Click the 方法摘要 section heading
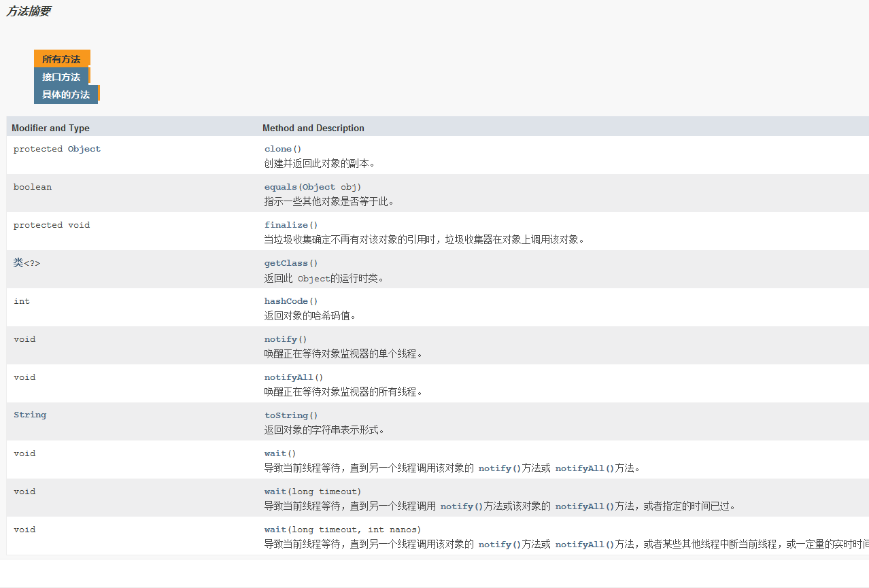 [28, 12]
